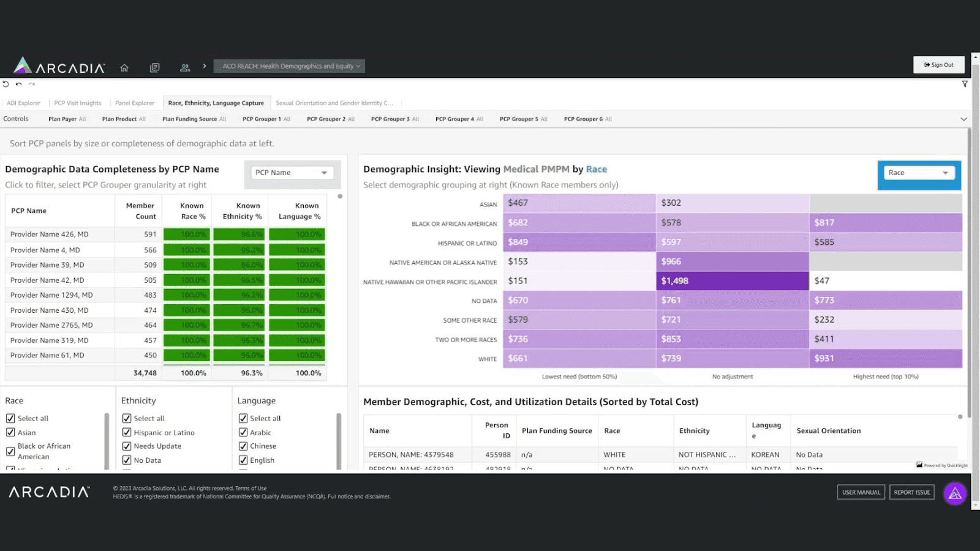
Task: Open the PCP Name sorting dropdown
Action: click(x=292, y=173)
